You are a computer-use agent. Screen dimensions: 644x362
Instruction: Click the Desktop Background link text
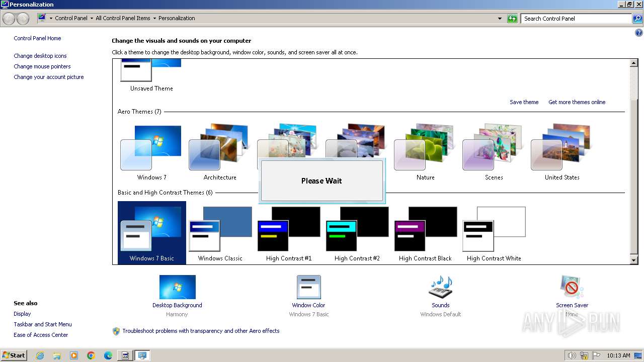click(177, 305)
